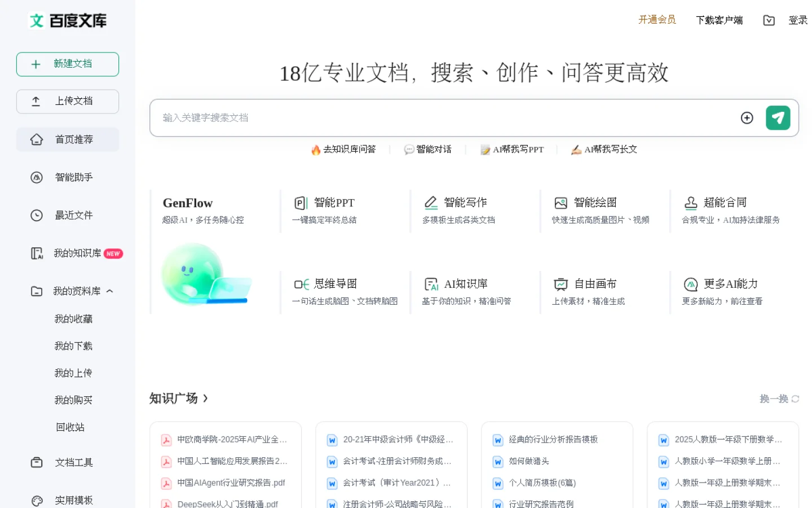
Task: Collapse the 我的资料库 section chevron
Action: 110,291
